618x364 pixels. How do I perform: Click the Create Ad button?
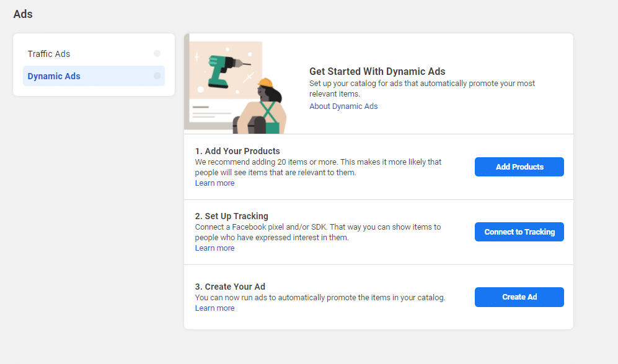tap(519, 297)
